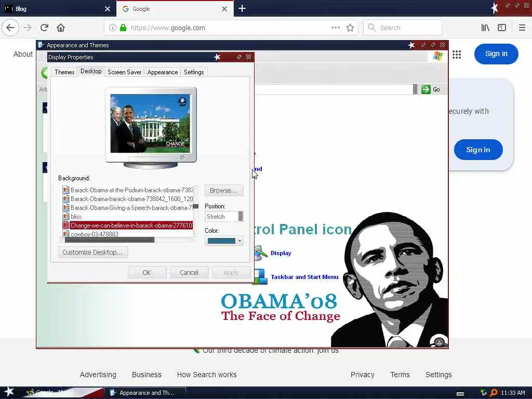Image resolution: width=532 pixels, height=399 pixels.
Task: Click the About link on Google page
Action: [23, 54]
